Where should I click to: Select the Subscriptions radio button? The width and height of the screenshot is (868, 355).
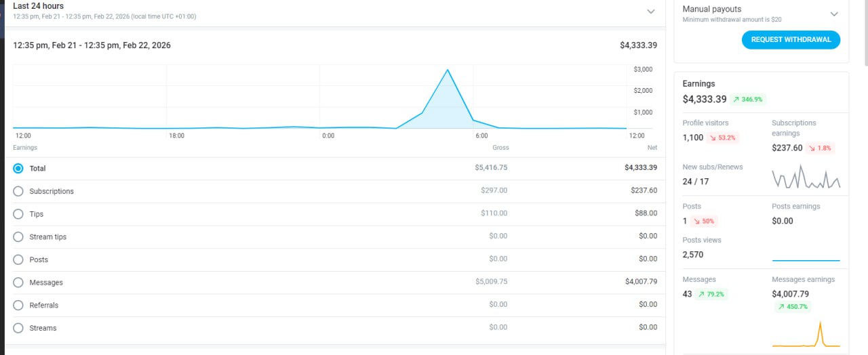pyautogui.click(x=18, y=191)
